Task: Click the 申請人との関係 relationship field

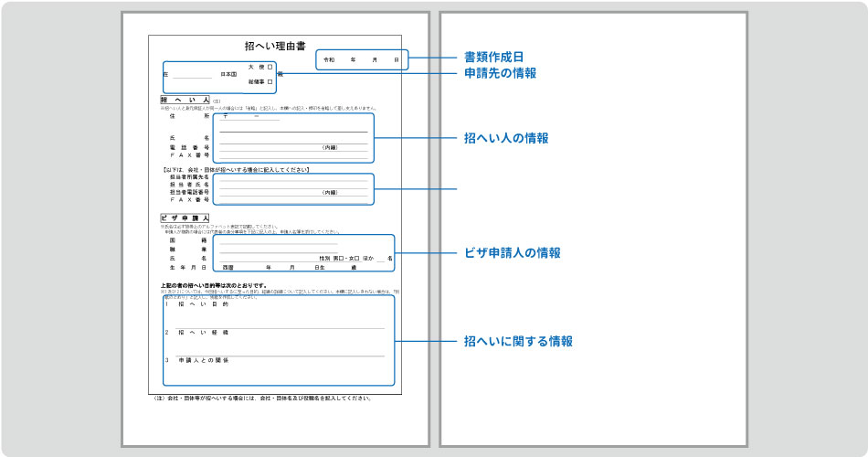Action: pos(274,371)
